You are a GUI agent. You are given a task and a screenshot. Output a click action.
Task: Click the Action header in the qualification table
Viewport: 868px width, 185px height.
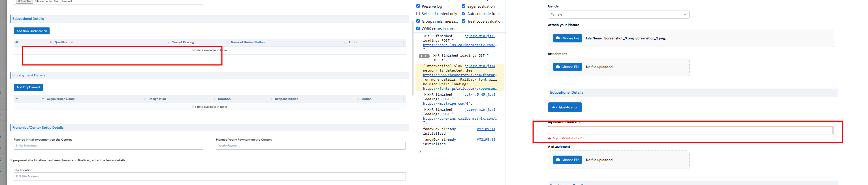(x=376, y=42)
